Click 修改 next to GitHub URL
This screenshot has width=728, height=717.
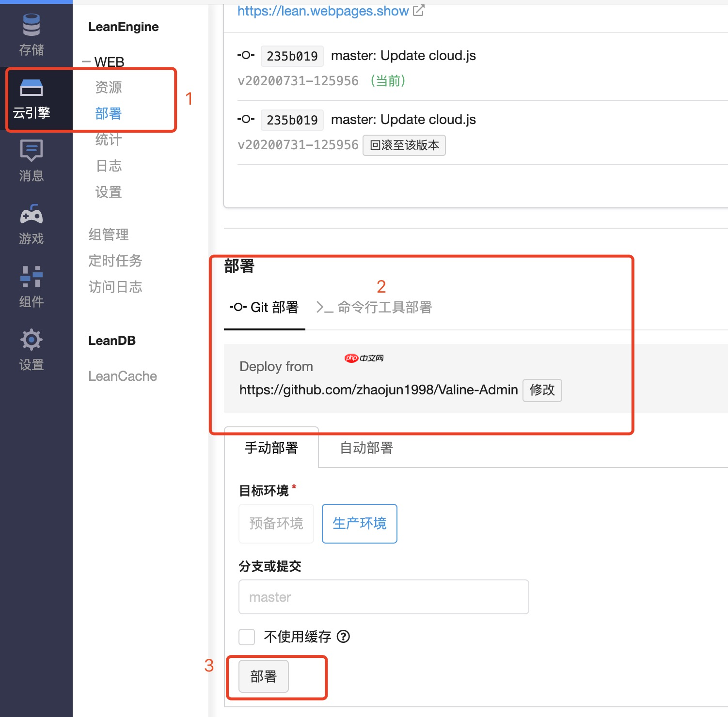pyautogui.click(x=542, y=390)
